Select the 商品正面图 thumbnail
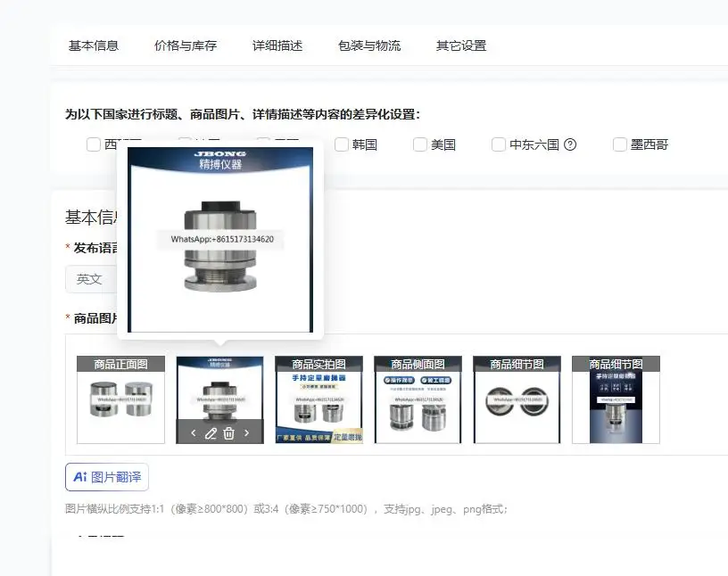 pos(120,399)
